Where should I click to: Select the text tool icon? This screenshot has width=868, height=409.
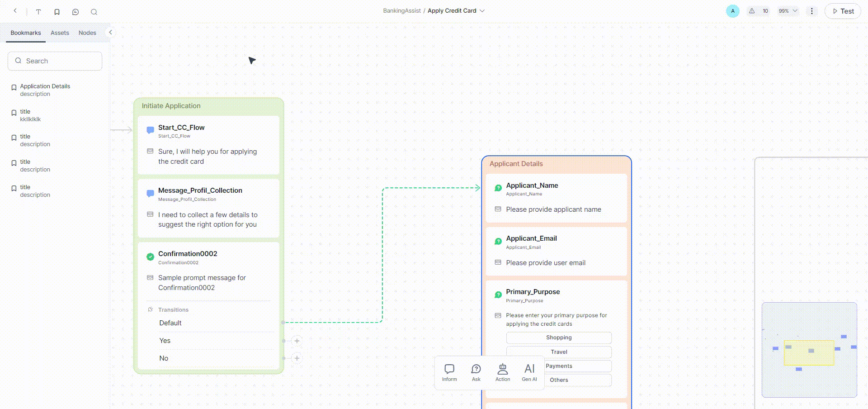pyautogui.click(x=38, y=12)
